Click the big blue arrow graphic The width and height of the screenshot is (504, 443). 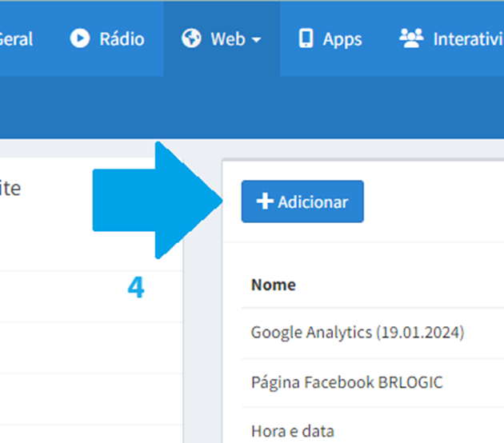(x=158, y=200)
